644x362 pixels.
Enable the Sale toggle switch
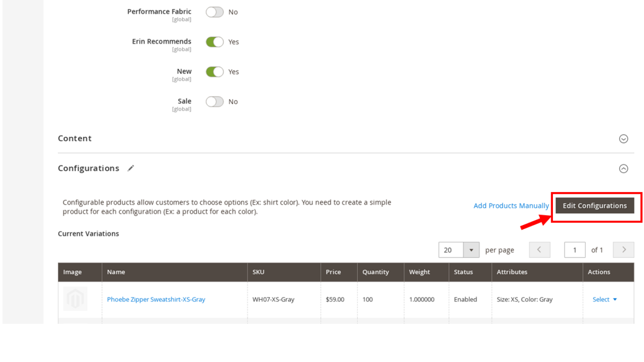[x=215, y=102]
